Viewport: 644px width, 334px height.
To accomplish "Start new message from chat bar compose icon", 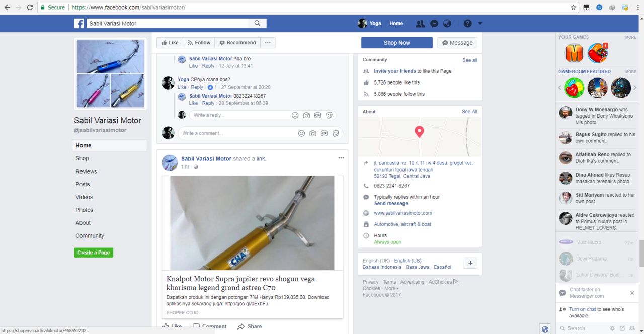I will (x=622, y=328).
